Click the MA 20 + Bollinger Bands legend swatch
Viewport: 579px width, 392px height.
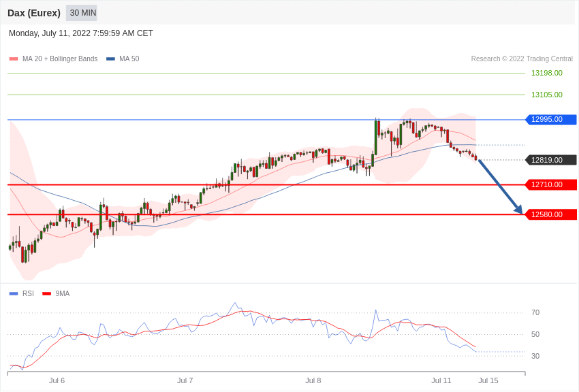tap(14, 59)
